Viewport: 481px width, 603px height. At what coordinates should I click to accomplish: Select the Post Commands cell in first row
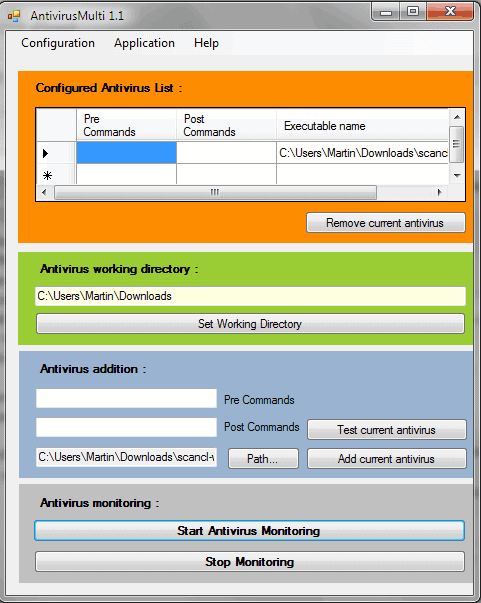tap(226, 153)
